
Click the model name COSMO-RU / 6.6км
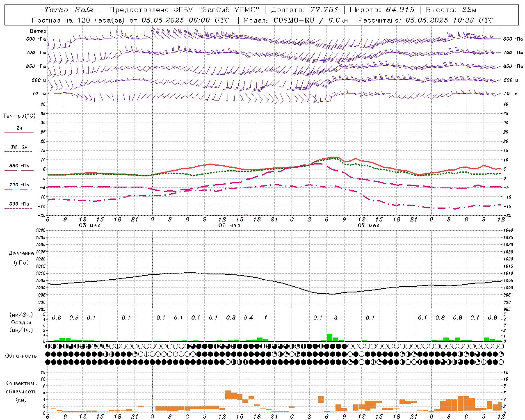coord(311,20)
